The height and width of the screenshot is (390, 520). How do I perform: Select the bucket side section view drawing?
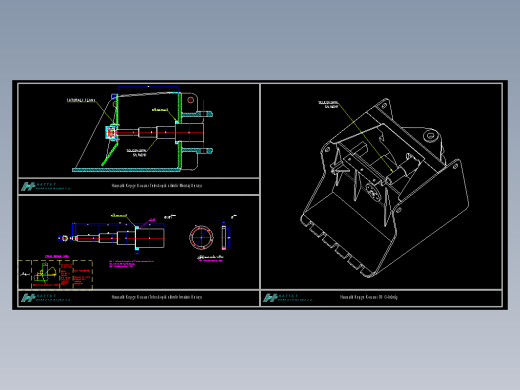click(x=142, y=129)
